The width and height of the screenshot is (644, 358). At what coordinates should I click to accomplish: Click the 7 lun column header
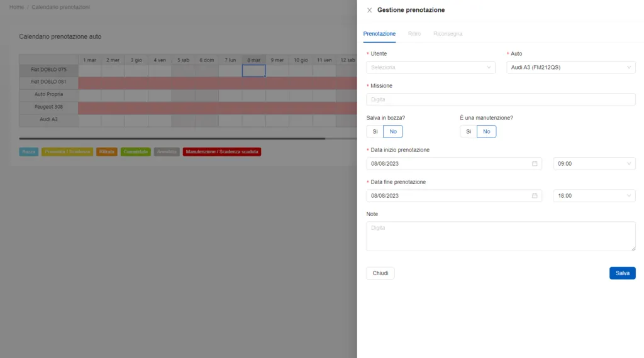230,60
